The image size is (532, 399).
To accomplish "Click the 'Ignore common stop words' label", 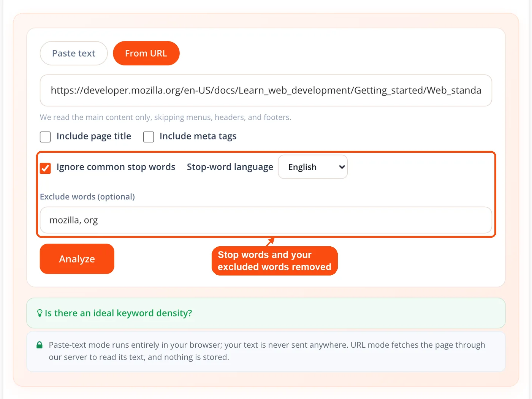I will pyautogui.click(x=116, y=167).
